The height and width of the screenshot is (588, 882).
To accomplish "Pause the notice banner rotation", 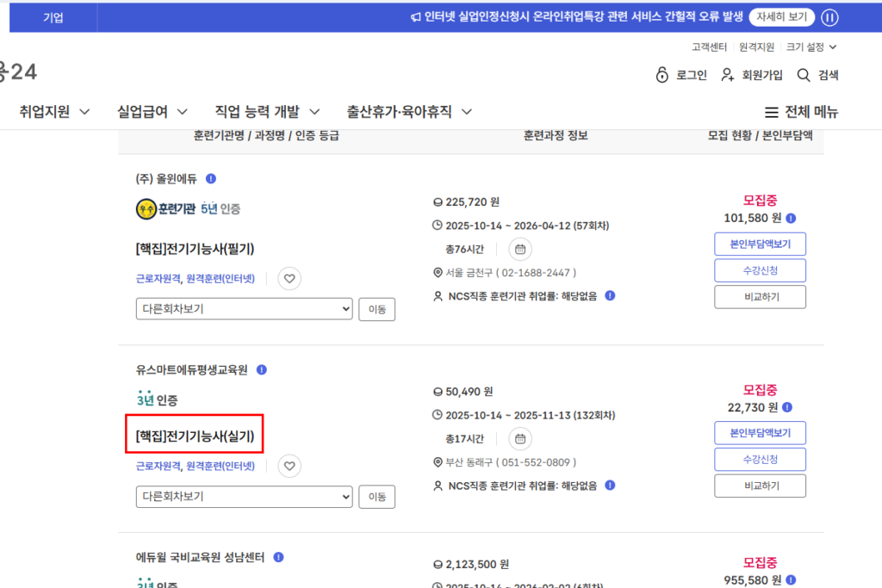I will 829,17.
